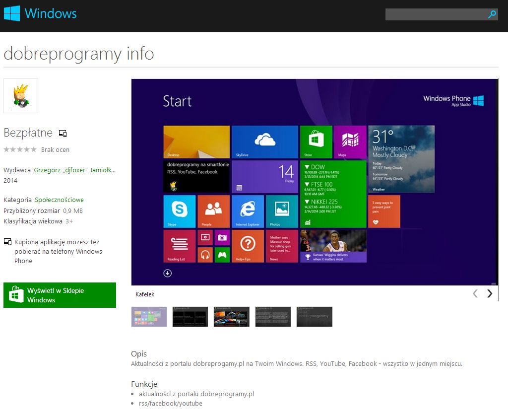508x420 pixels.
Task: Click the down arrow circle in screenshot
Action: 168,273
